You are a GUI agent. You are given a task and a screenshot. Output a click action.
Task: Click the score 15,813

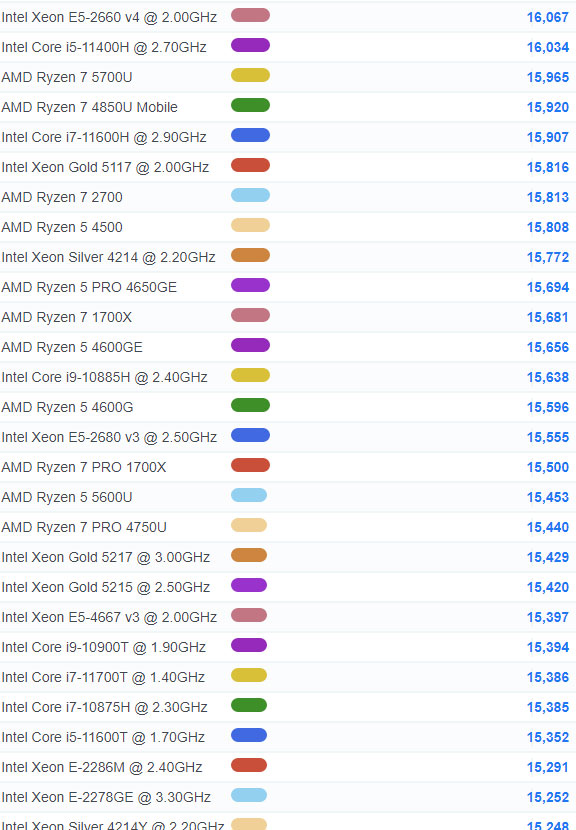[548, 197]
